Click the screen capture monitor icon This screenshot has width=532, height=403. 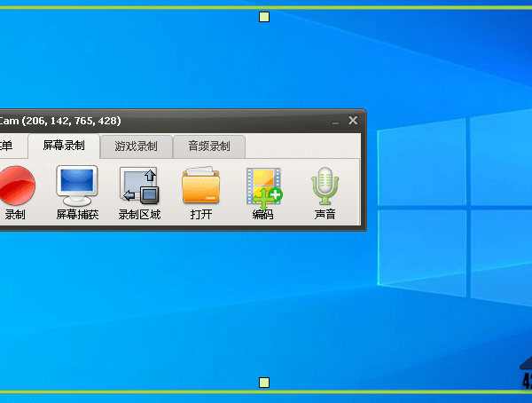77,186
